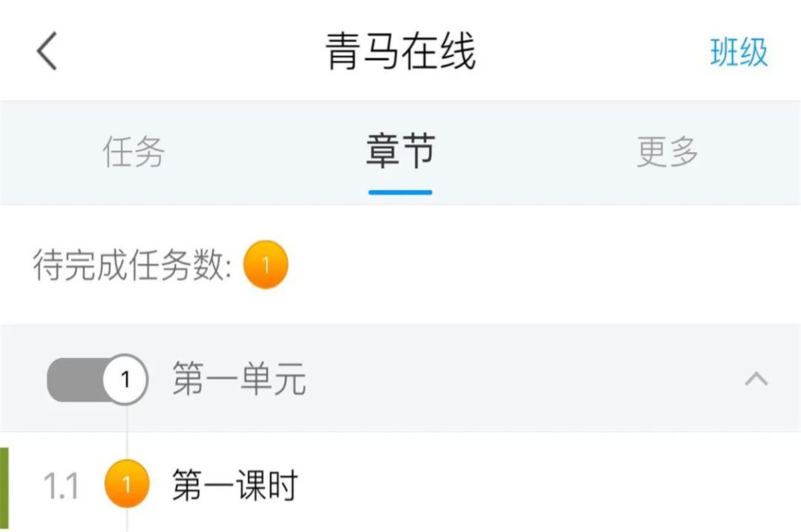
Task: Open the 更多 tab
Action: pos(667,152)
